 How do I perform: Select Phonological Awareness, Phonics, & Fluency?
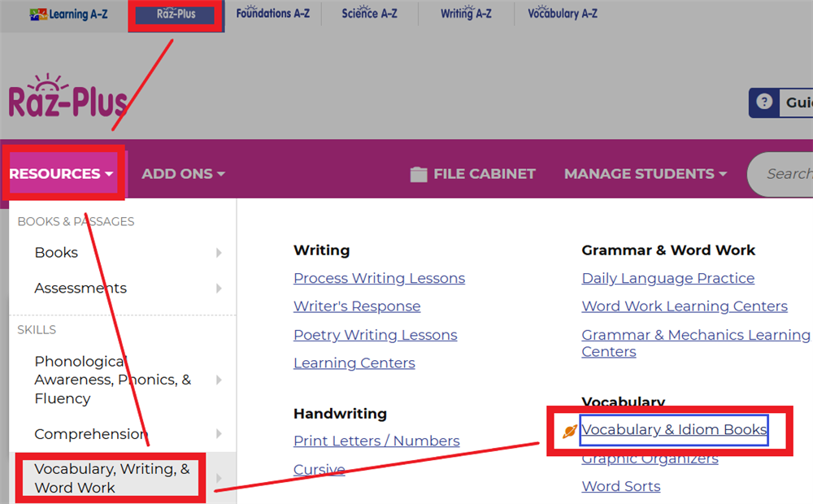[112, 380]
